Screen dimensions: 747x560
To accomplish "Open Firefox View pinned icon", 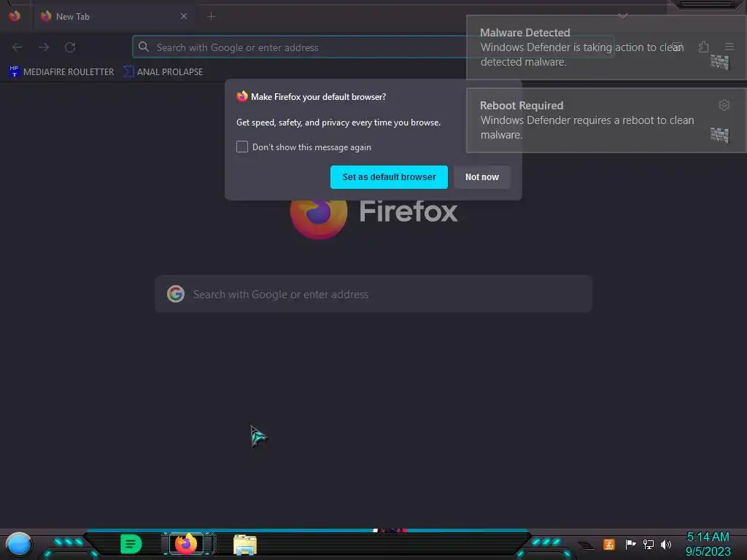I will 15,16.
